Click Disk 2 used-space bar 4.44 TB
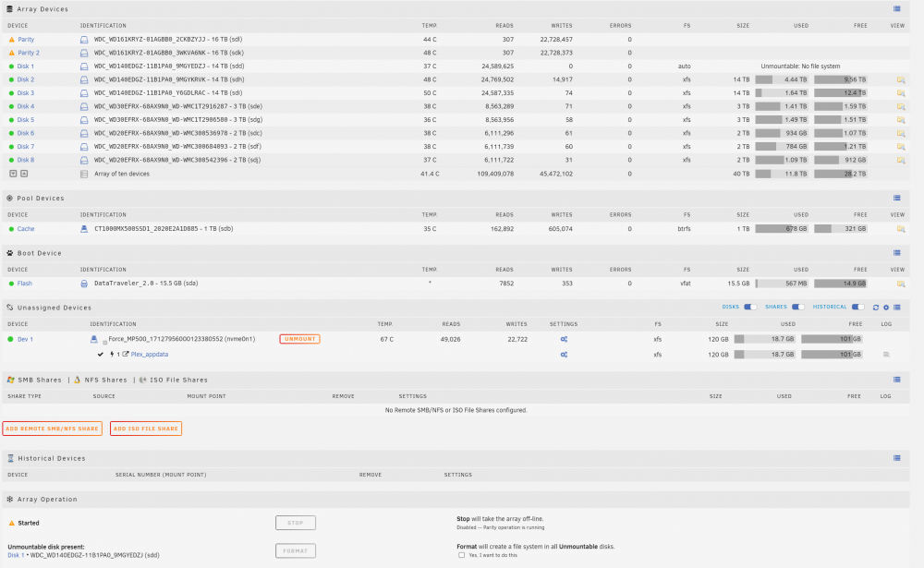924x568 pixels. tap(782, 79)
